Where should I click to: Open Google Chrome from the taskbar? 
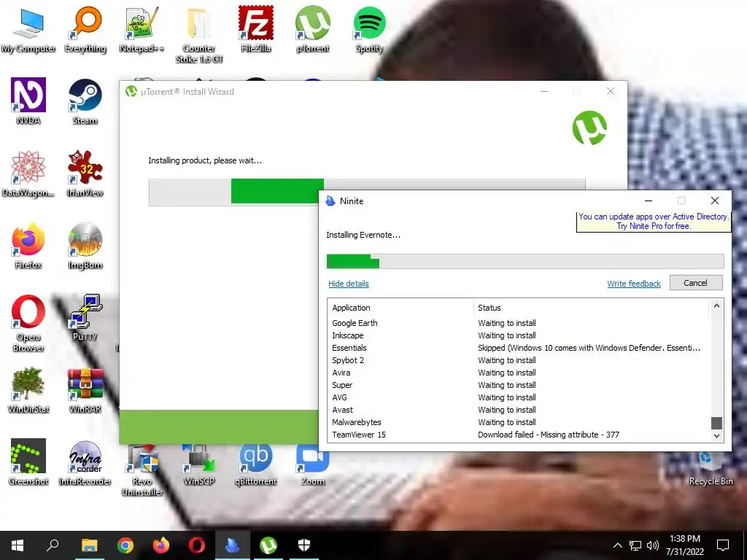point(125,545)
